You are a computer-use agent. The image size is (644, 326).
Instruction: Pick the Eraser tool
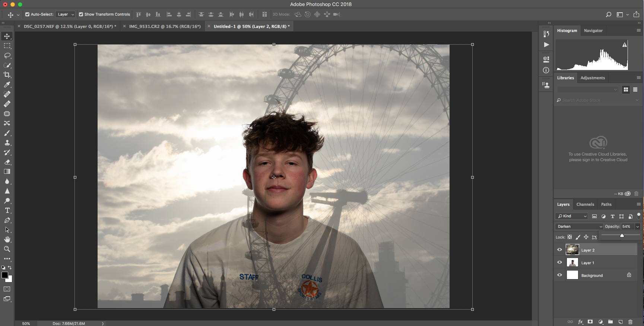(x=7, y=162)
